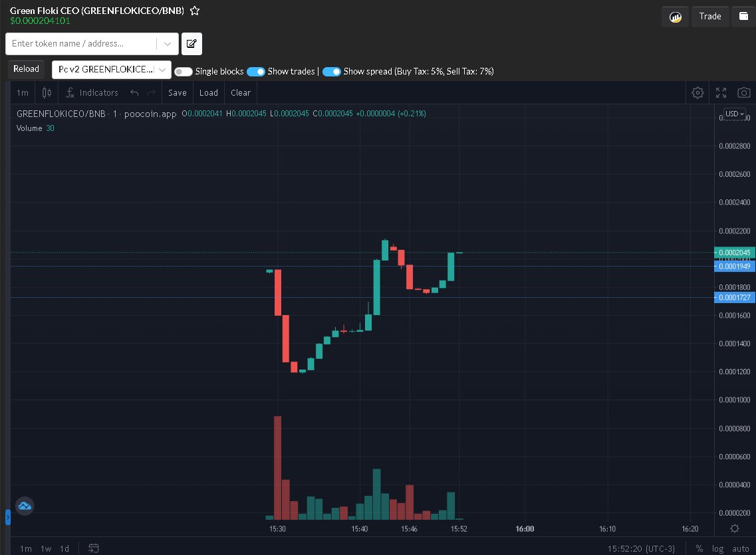Redo chart action
The width and height of the screenshot is (756, 555).
151,92
